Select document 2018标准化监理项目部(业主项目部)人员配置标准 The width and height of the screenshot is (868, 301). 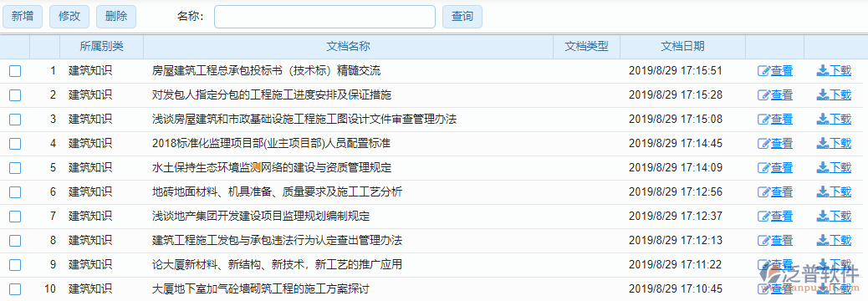(x=271, y=144)
